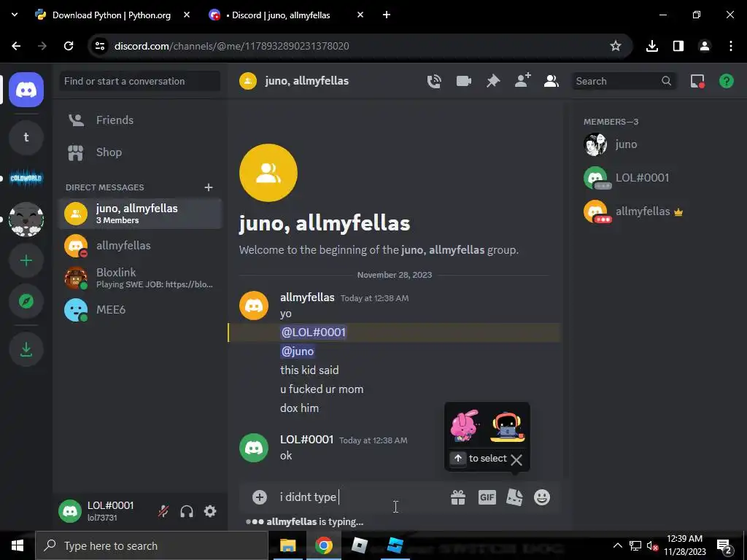Toggle member list visibility
747x560 pixels.
coord(551,81)
